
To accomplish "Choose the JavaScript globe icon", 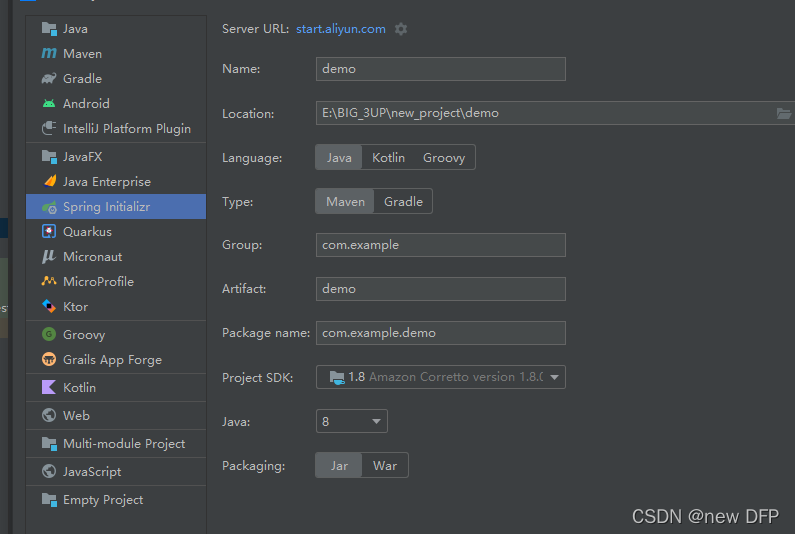I will point(49,472).
